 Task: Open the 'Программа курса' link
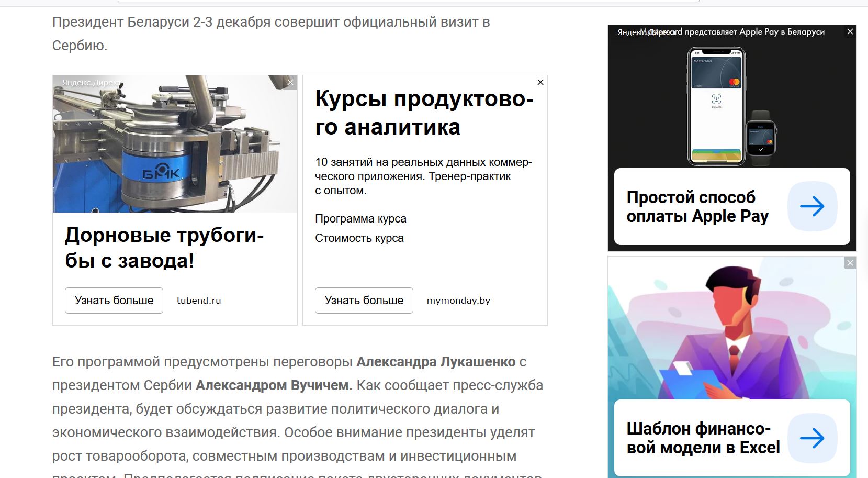click(360, 219)
